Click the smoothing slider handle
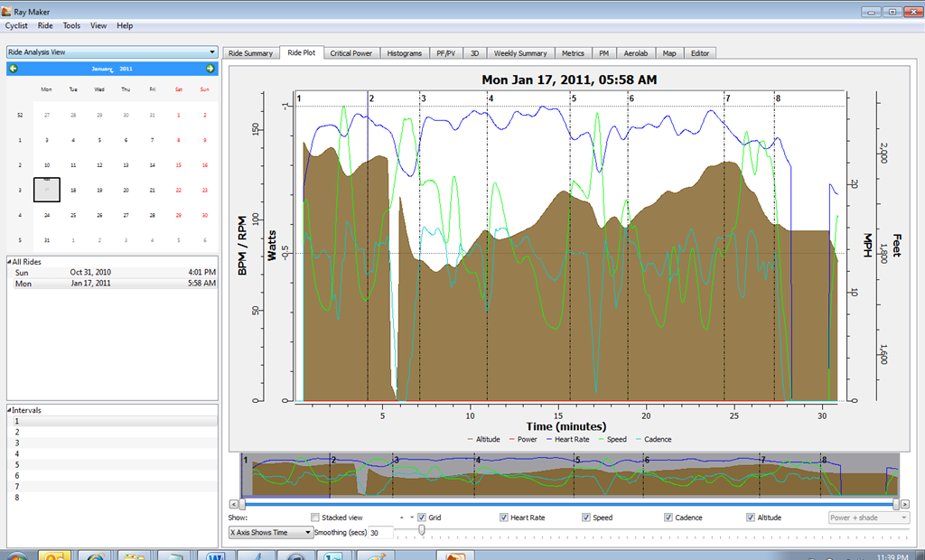The width and height of the screenshot is (925, 560). (421, 530)
